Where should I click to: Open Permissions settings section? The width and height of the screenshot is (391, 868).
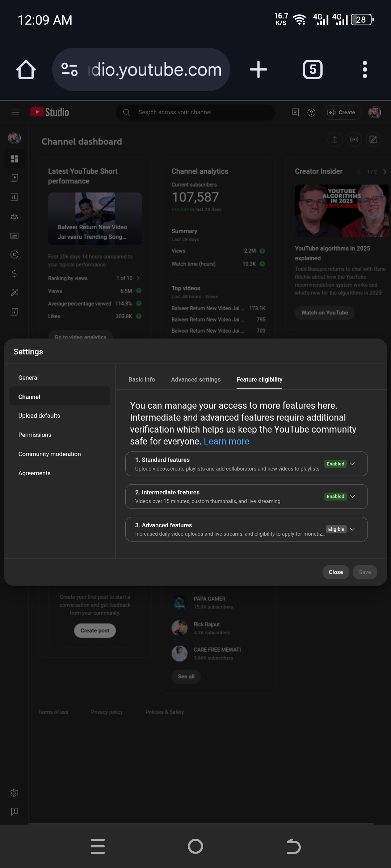pos(59,435)
